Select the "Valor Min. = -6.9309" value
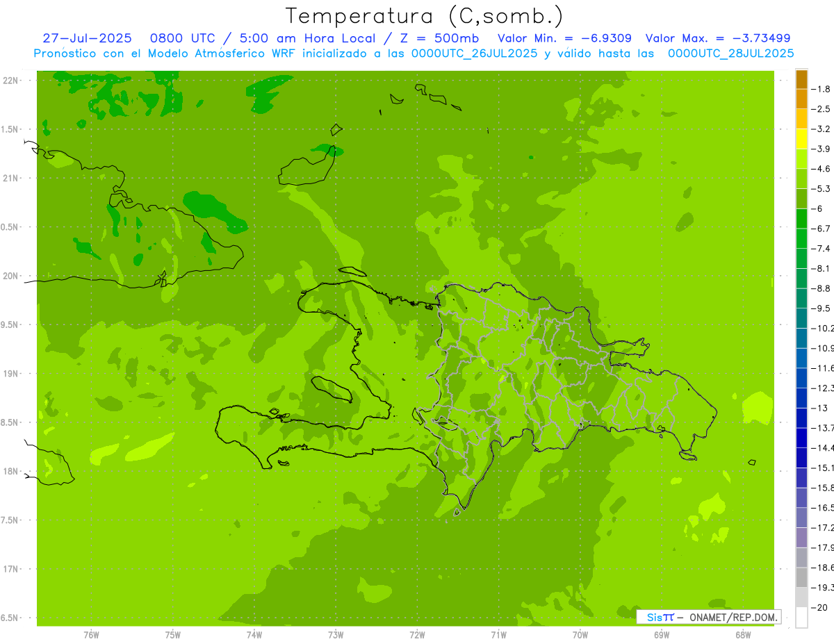The image size is (834, 644). [x=565, y=38]
